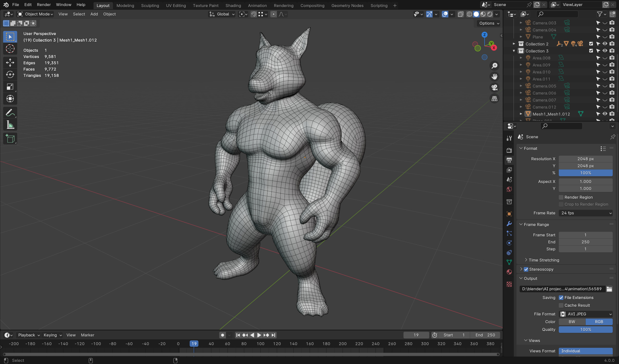Open the Add menu in viewport header
Screen dimensions: 619x364
click(x=94, y=14)
